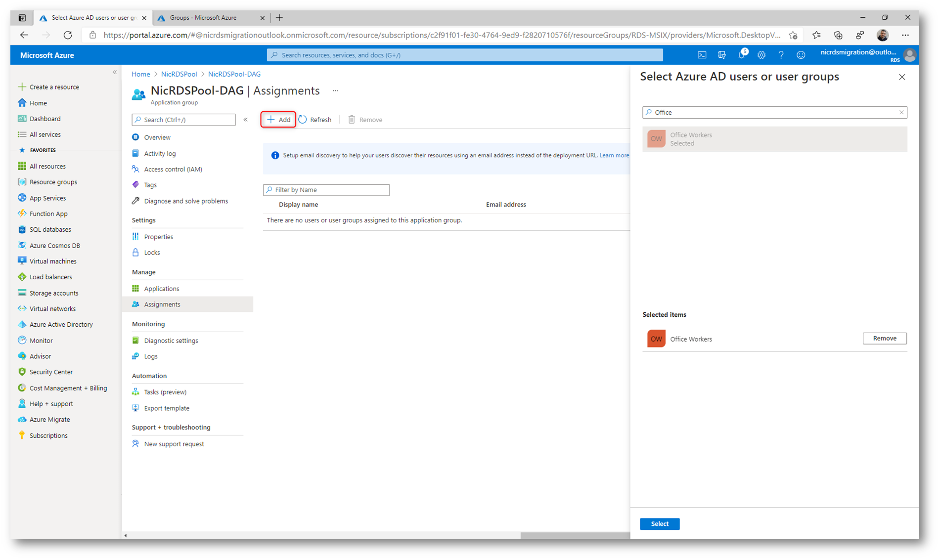The image size is (940, 560).
Task: Collapse the resource menu chevron
Action: (x=245, y=120)
